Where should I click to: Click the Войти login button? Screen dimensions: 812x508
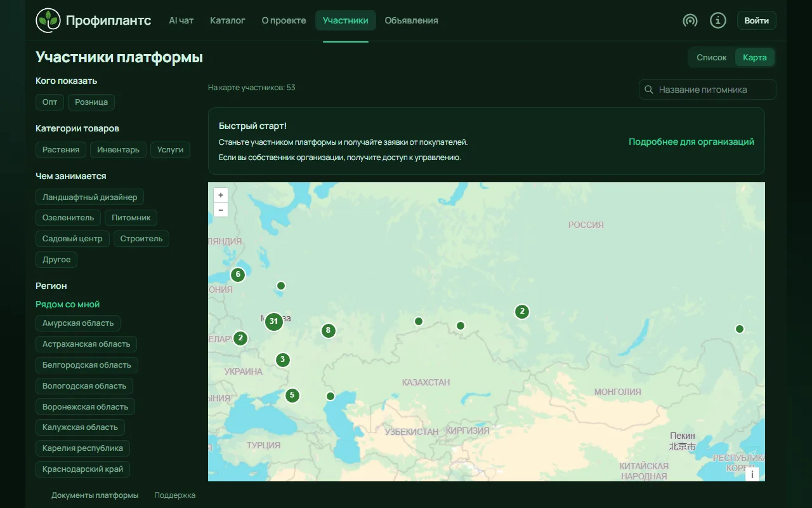(757, 20)
